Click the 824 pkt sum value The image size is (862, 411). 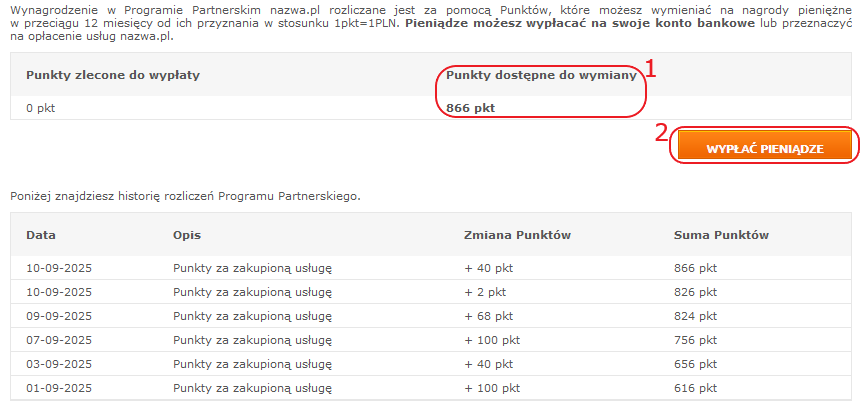click(x=696, y=316)
